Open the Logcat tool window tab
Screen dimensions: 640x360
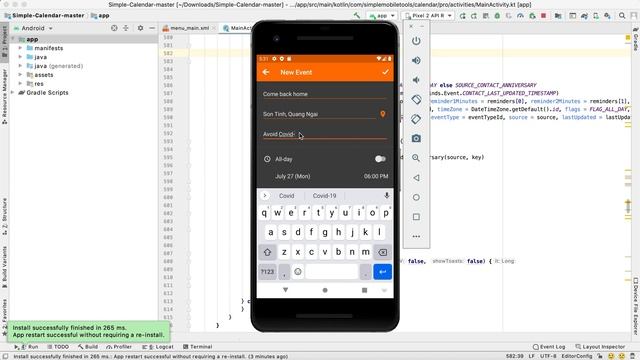158,347
